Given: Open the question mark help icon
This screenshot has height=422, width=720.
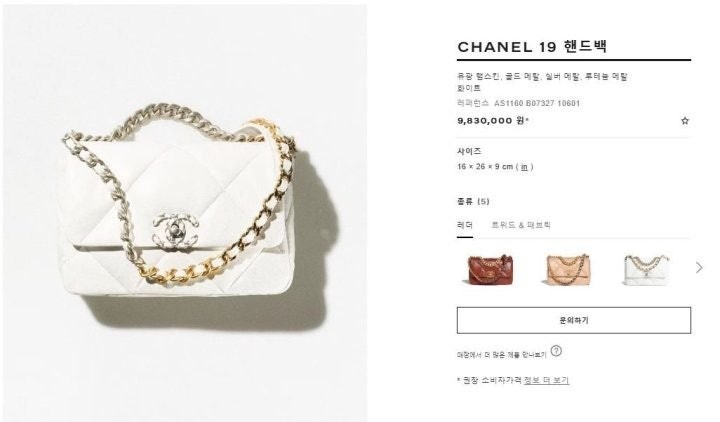Looking at the screenshot, I should point(556,351).
